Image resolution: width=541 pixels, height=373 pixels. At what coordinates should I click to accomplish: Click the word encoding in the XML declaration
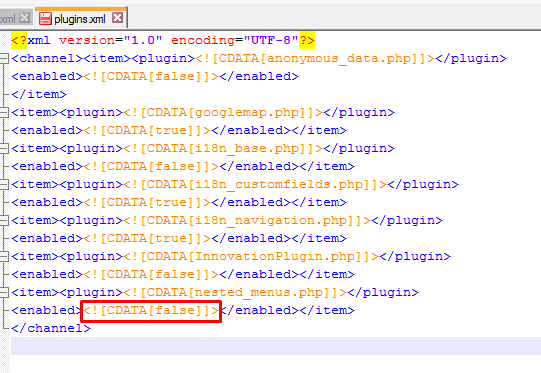point(203,40)
